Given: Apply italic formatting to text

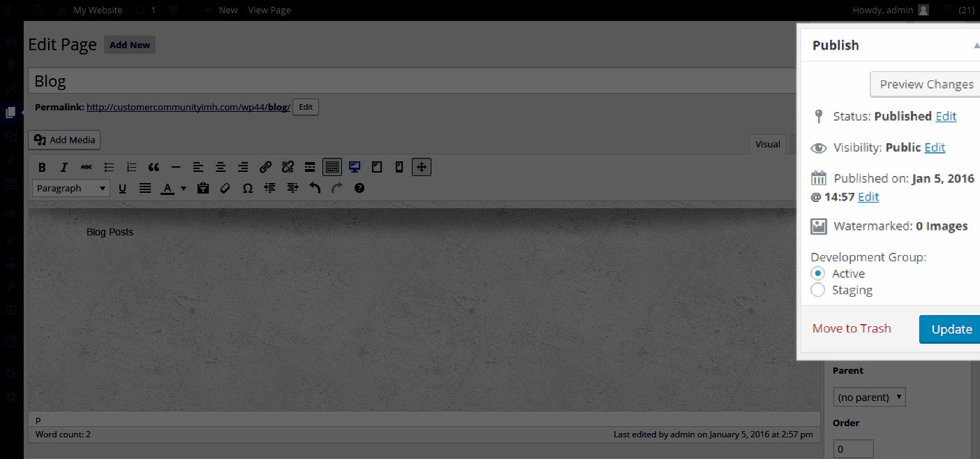Looking at the screenshot, I should tap(64, 168).
